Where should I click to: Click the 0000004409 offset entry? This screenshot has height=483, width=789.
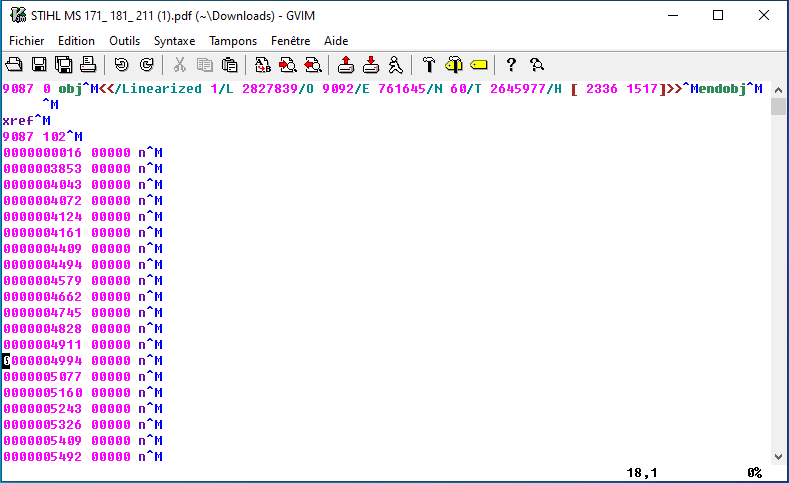(x=42, y=249)
